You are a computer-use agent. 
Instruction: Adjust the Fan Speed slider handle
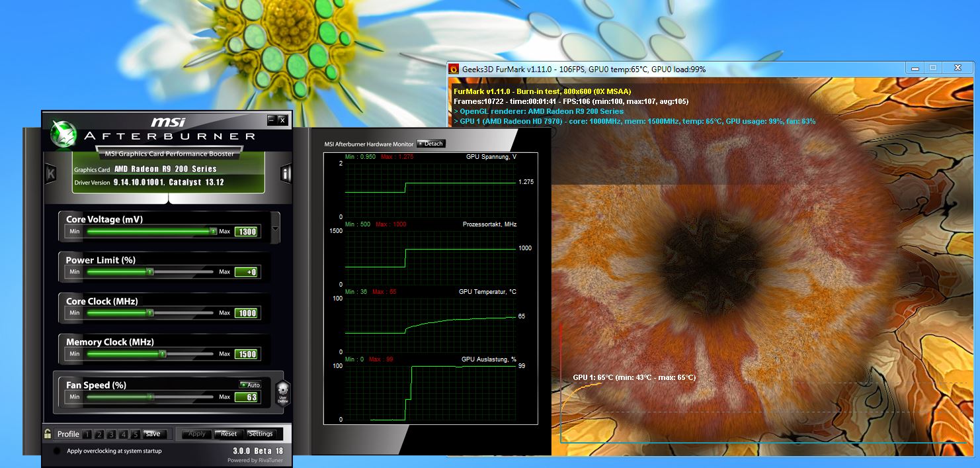point(150,397)
